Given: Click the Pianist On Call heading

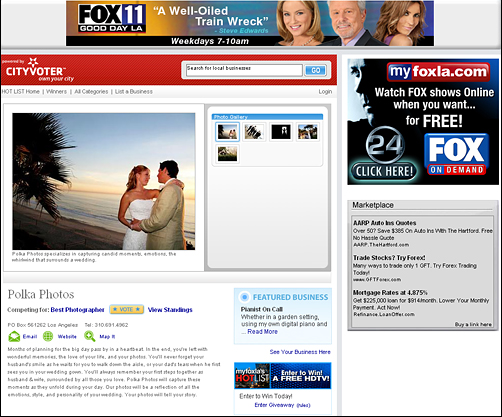Looking at the screenshot, I should click(262, 309).
